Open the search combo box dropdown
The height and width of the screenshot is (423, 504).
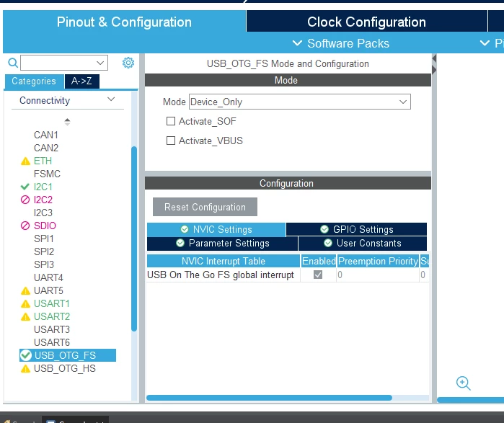[100, 63]
